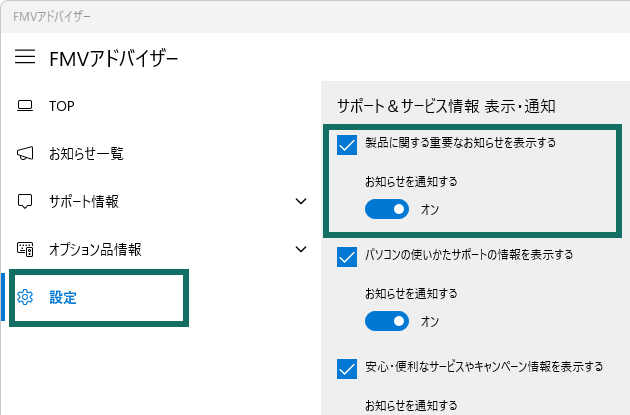
Task: Uncheck 製品に関する重要なお知らせを表示する checkbox
Action: (x=348, y=145)
